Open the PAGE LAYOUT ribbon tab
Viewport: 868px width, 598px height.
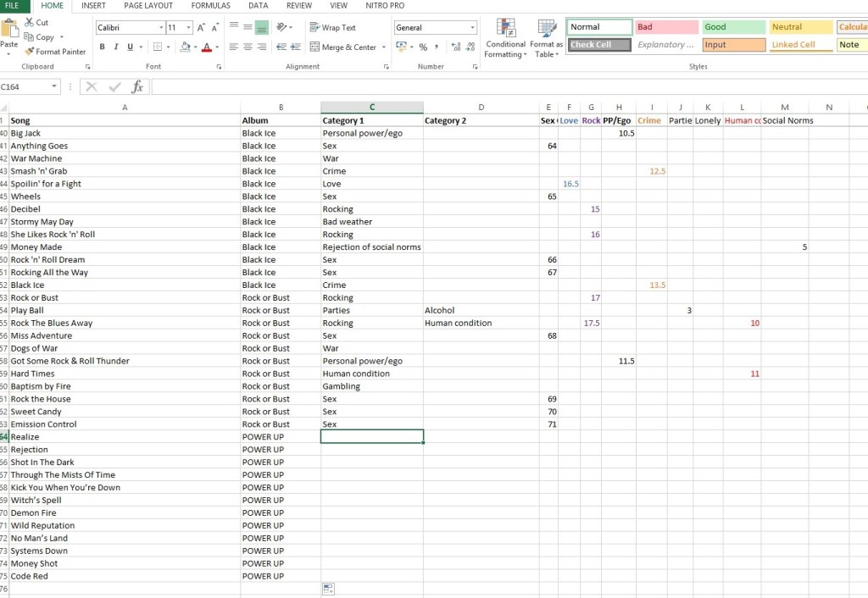(148, 6)
